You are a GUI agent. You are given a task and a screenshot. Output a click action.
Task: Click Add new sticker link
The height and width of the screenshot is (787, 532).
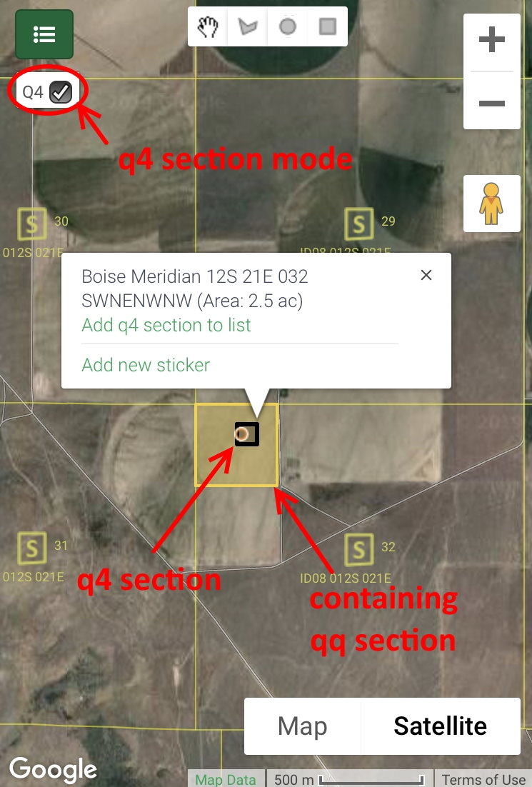(x=146, y=365)
